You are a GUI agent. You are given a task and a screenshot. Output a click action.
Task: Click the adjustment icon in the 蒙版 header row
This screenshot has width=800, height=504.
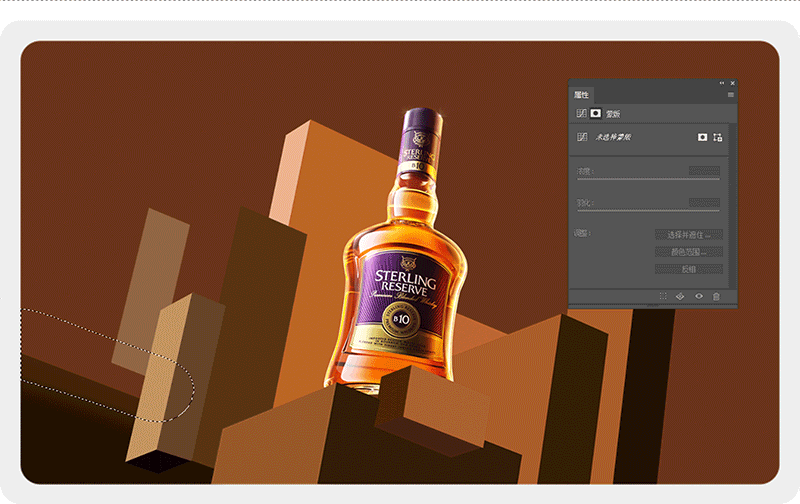click(x=581, y=113)
